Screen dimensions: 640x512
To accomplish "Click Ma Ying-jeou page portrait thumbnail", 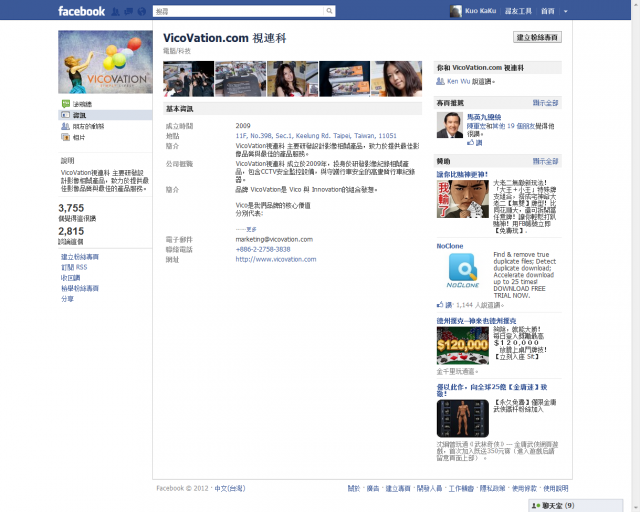I will click(450, 125).
